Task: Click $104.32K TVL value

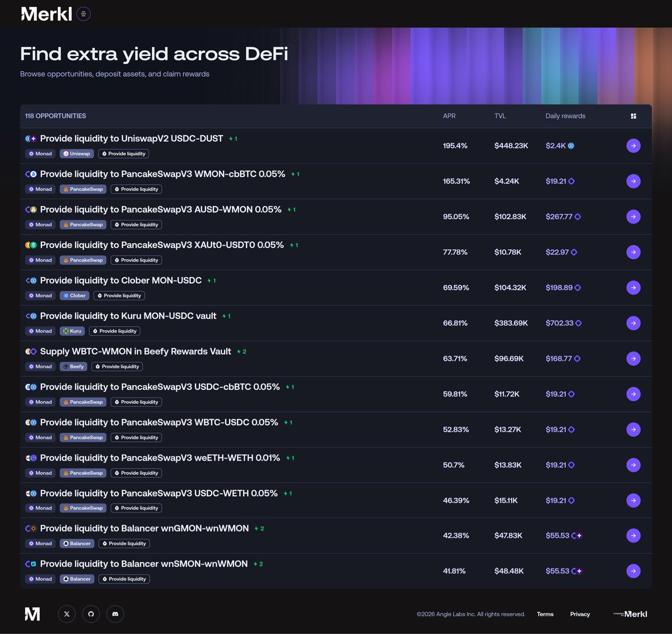Action: tap(510, 287)
